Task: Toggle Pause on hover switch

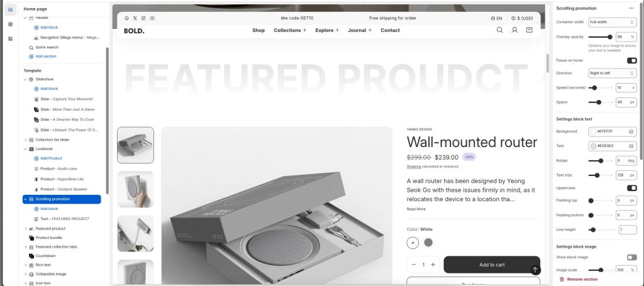Action: click(x=631, y=60)
